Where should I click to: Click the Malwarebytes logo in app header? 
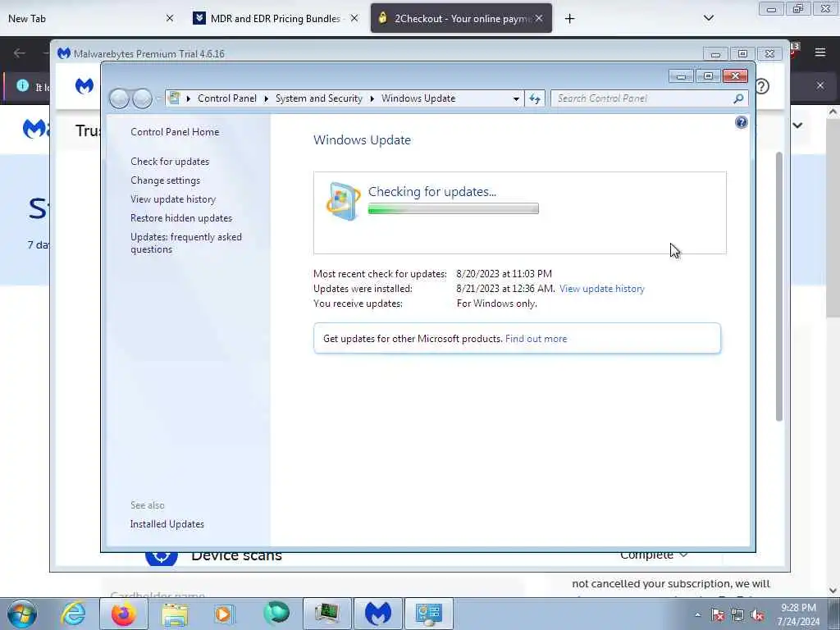click(84, 85)
